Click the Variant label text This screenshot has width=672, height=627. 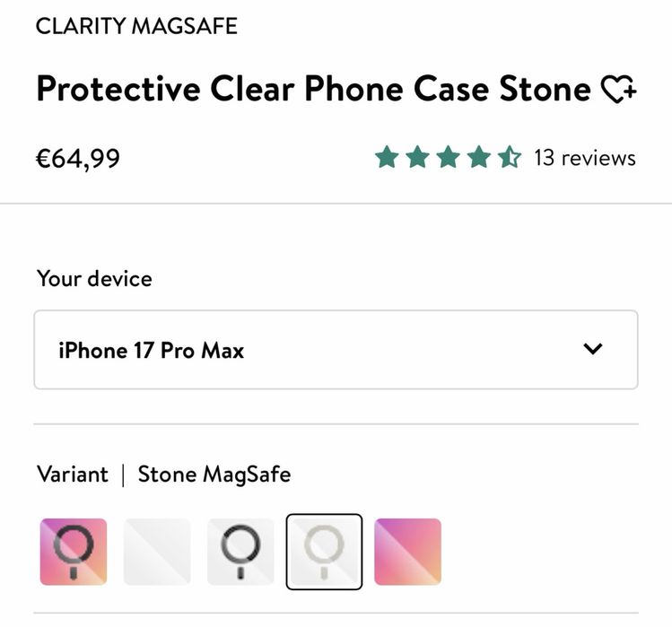point(72,475)
